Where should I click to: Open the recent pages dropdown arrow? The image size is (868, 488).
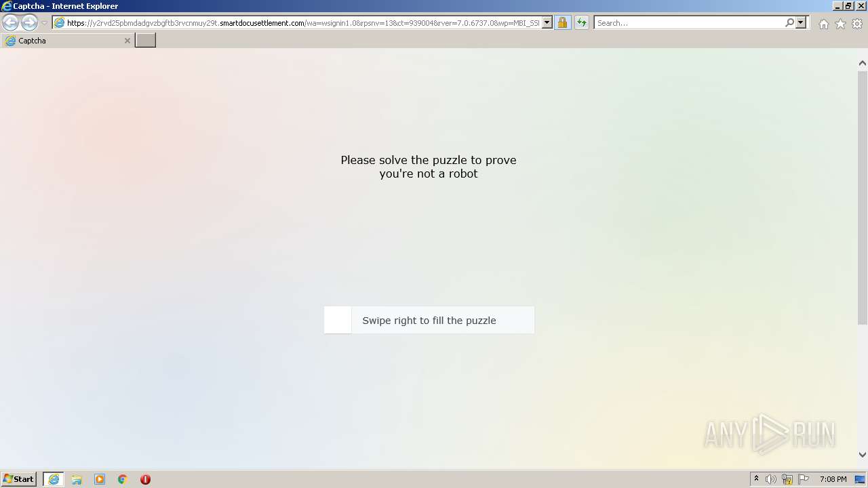tap(44, 23)
